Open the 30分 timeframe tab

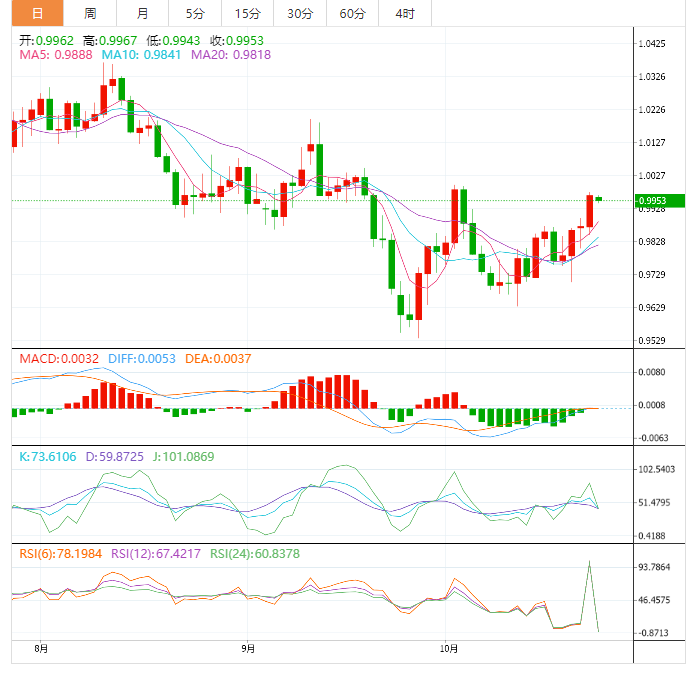click(300, 13)
